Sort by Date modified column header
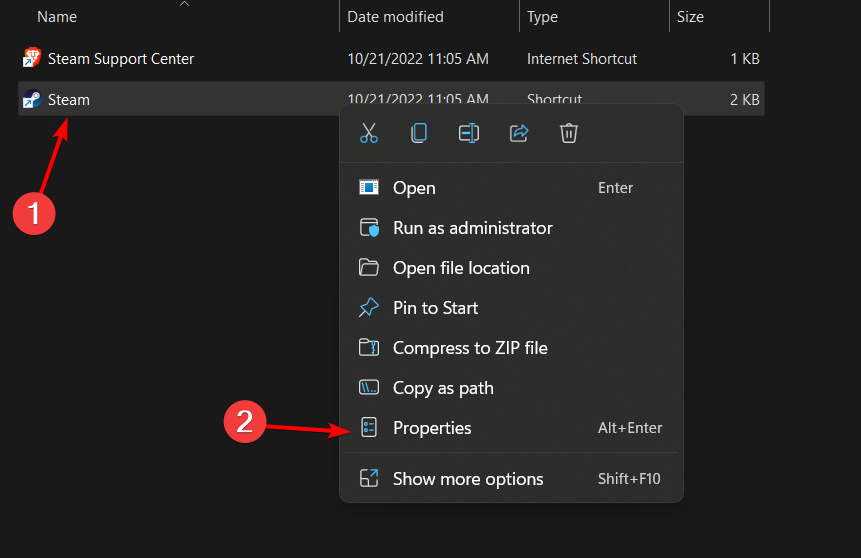This screenshot has height=558, width=861. pos(395,17)
